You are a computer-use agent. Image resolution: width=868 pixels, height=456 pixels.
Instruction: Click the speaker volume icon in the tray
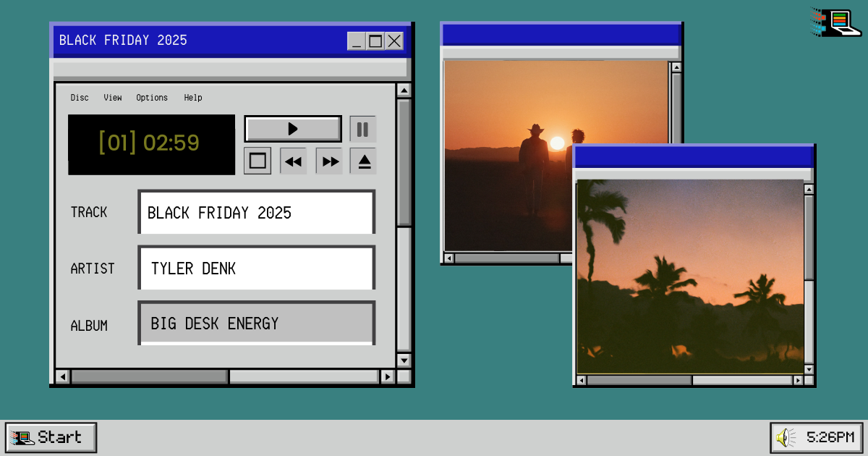[x=786, y=437]
